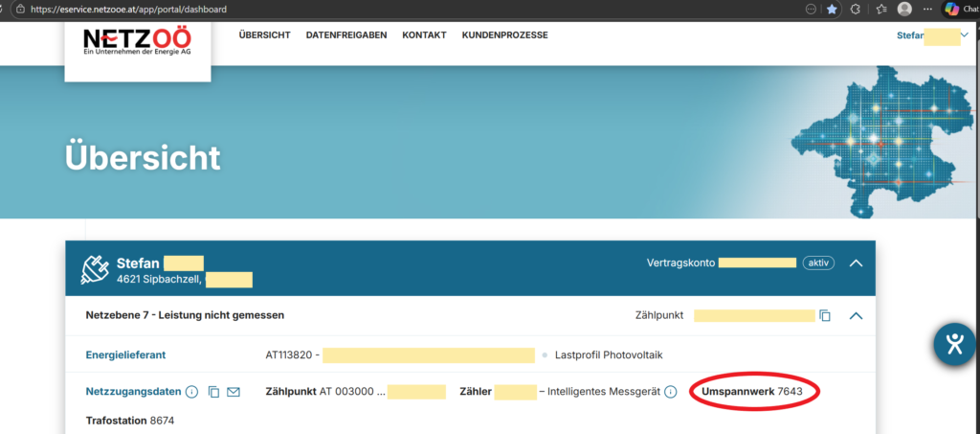This screenshot has height=434, width=980.
Task: Send Netzzugangsdaten via the envelope icon
Action: [x=234, y=392]
